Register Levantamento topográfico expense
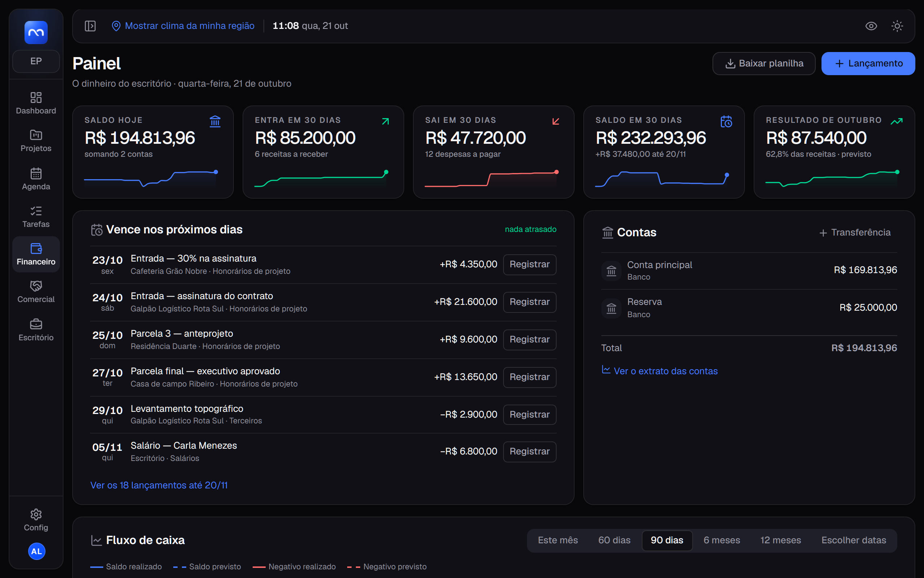The width and height of the screenshot is (924, 578). 529,414
